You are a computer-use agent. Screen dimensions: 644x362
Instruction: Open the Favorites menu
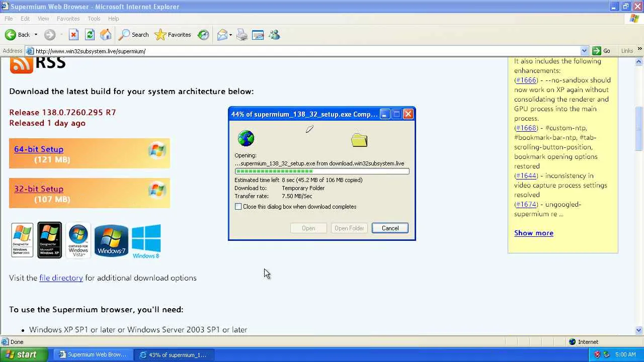pos(68,19)
